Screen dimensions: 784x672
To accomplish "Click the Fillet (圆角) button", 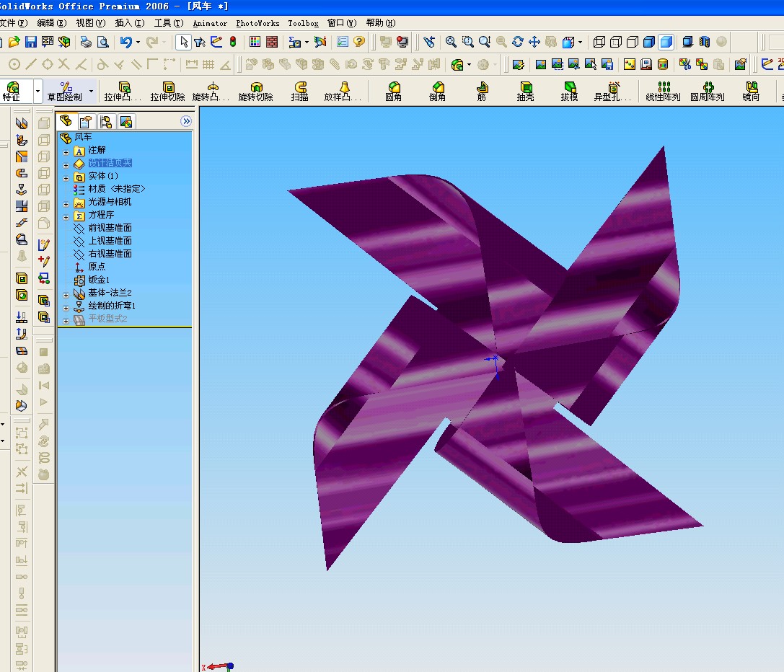I will point(394,92).
